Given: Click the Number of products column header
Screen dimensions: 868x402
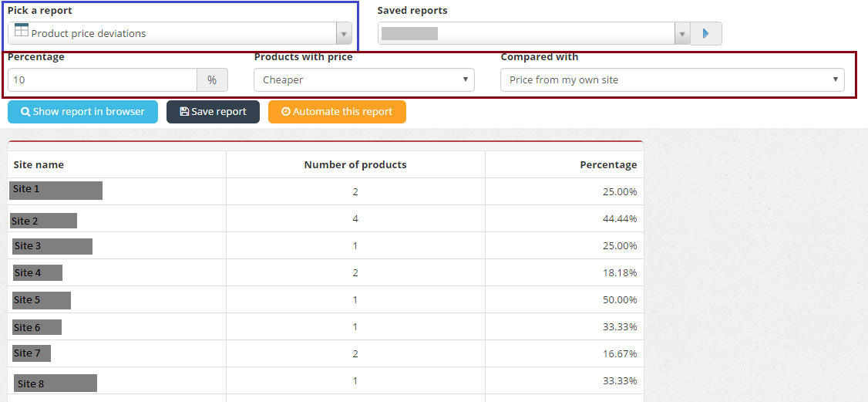Looking at the screenshot, I should 355,164.
